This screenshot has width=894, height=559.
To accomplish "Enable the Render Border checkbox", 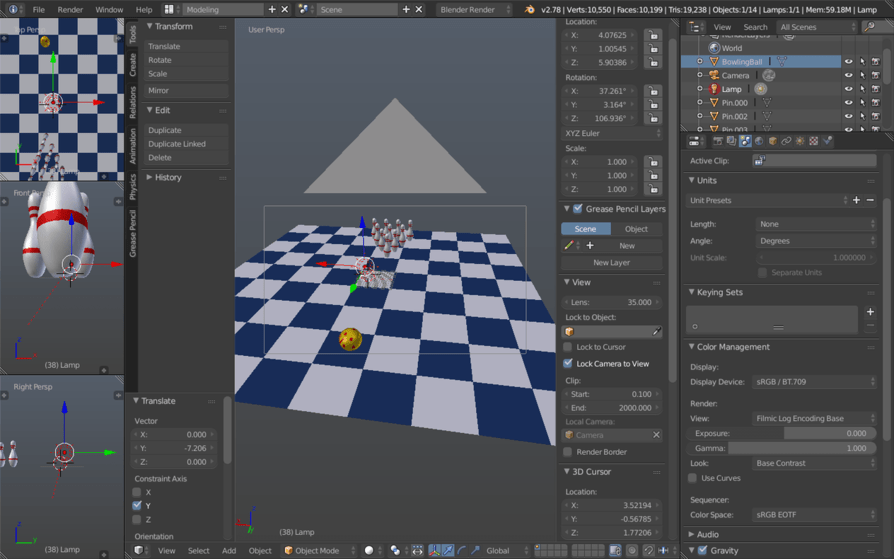I will point(567,452).
